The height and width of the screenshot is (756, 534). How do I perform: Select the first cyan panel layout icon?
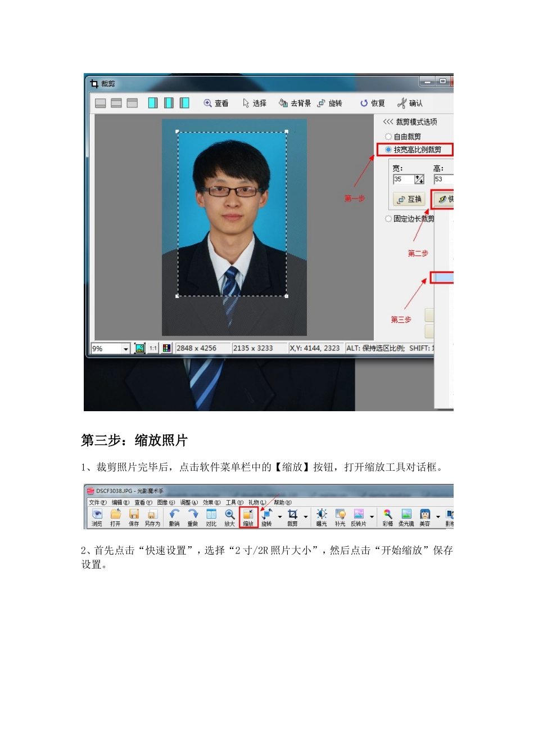(153, 103)
